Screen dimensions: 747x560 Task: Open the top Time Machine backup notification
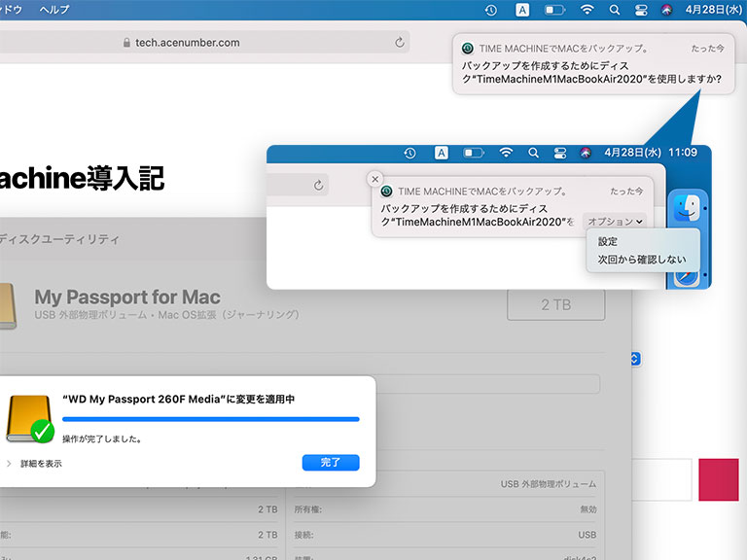click(x=593, y=64)
